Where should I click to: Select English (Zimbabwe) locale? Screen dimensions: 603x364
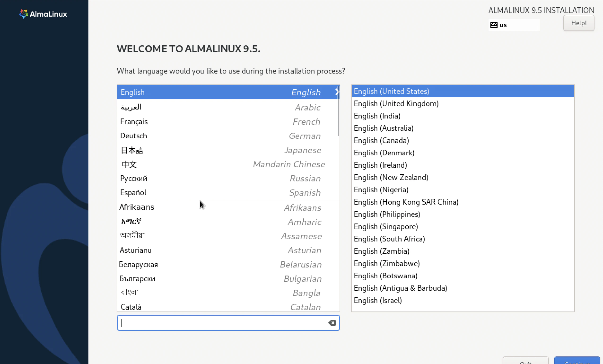click(x=463, y=263)
